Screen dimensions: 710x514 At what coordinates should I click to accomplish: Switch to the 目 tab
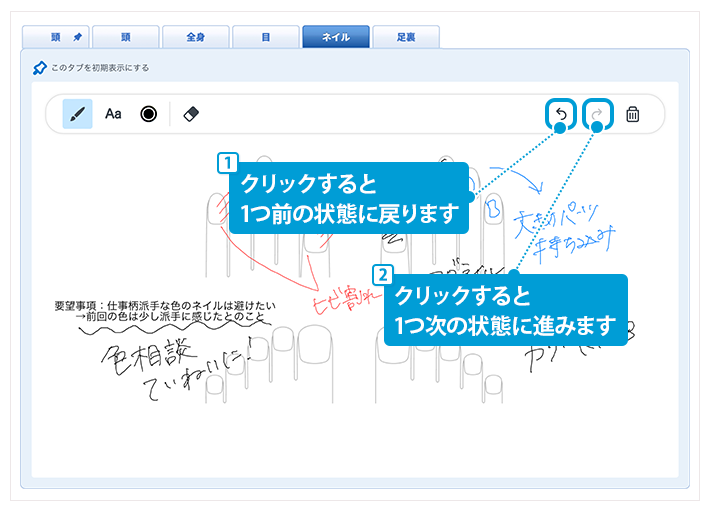266,37
